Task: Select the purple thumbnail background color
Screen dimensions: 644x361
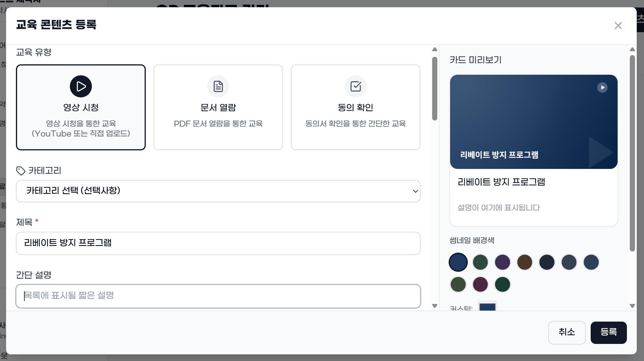Action: pos(502,262)
